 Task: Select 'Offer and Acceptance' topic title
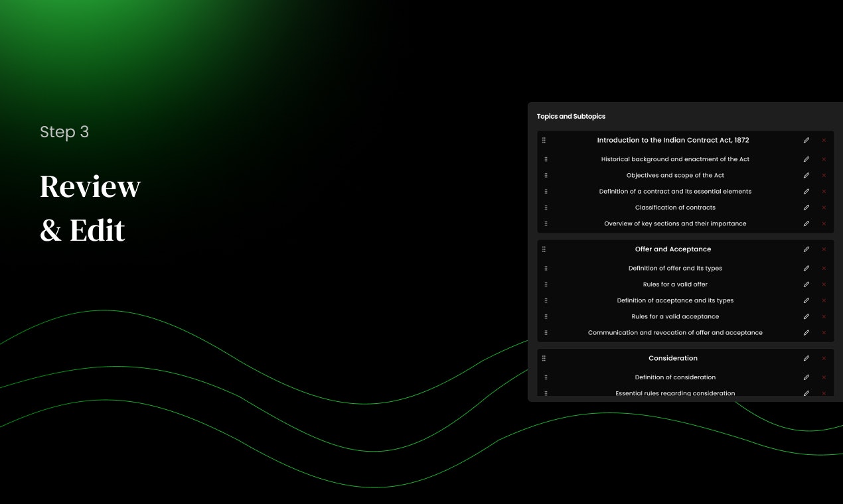coord(673,249)
